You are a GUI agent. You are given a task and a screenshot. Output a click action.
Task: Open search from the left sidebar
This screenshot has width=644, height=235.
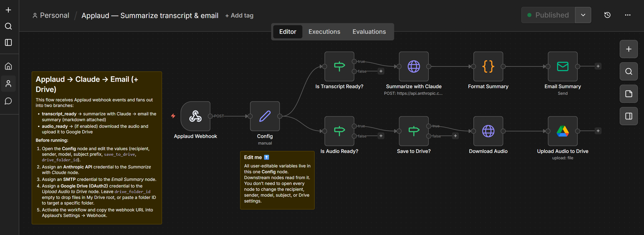click(8, 26)
